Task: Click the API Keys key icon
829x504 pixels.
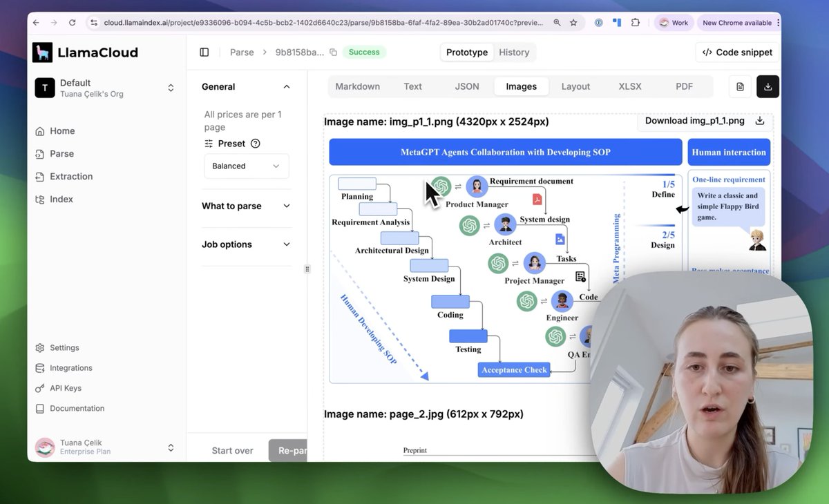Action: pyautogui.click(x=40, y=388)
